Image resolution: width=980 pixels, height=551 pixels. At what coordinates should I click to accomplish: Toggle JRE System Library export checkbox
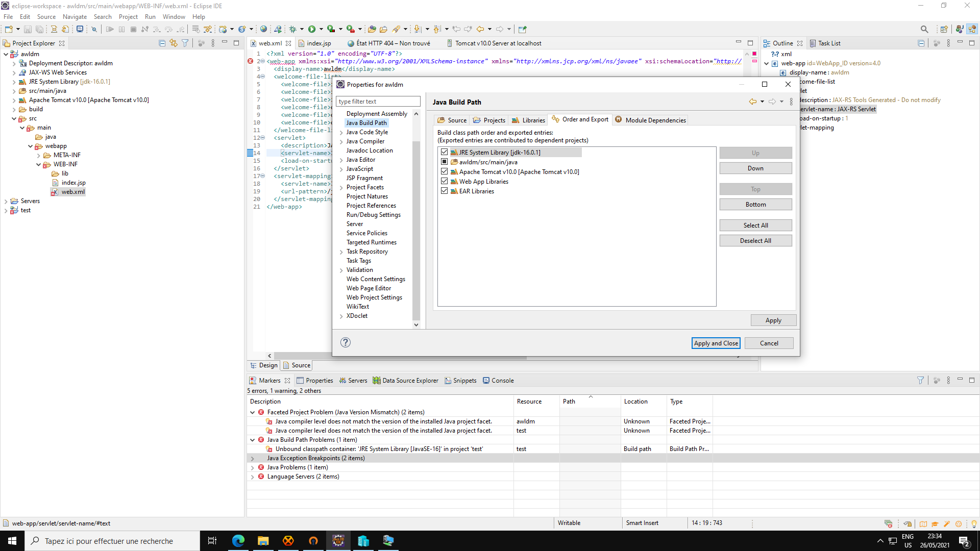444,152
